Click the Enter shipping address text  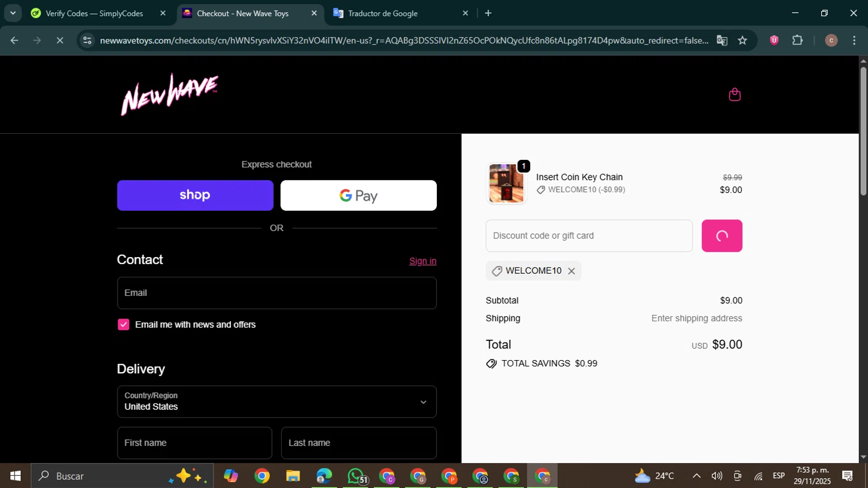[697, 318]
